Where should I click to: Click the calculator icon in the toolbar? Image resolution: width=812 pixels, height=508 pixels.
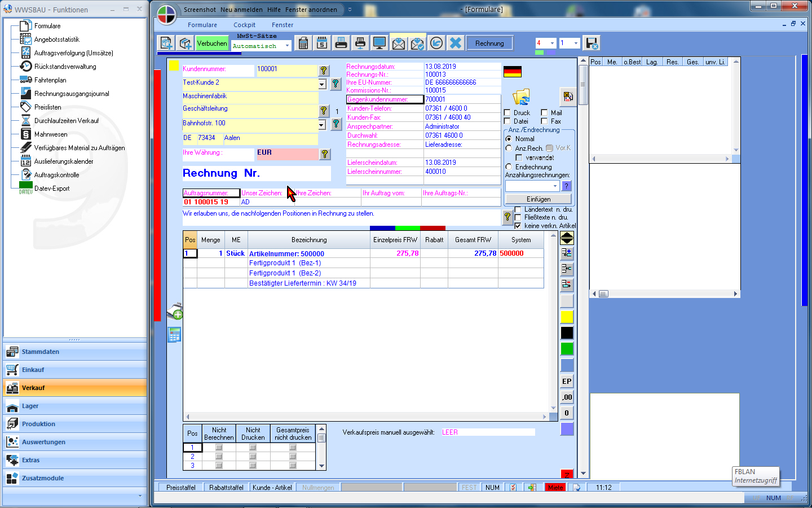[303, 43]
